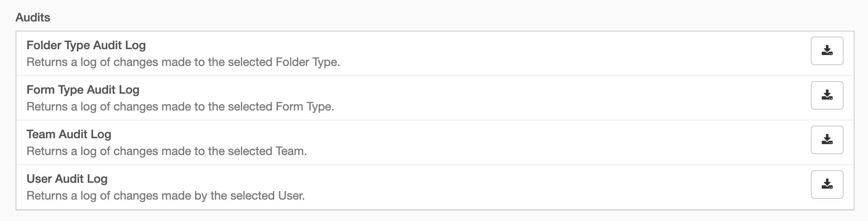
Task: Click the Form Type log description text
Action: coord(180,107)
